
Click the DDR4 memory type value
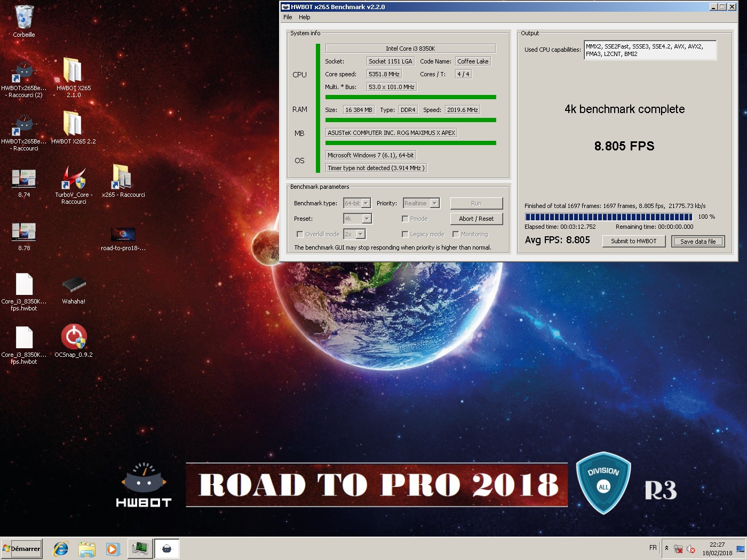(408, 110)
